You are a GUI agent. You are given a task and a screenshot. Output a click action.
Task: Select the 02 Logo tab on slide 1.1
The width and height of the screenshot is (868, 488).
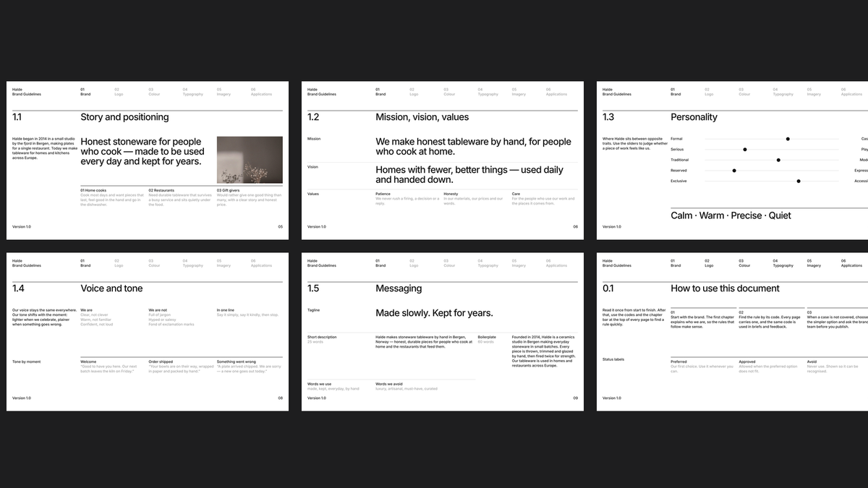tap(119, 92)
